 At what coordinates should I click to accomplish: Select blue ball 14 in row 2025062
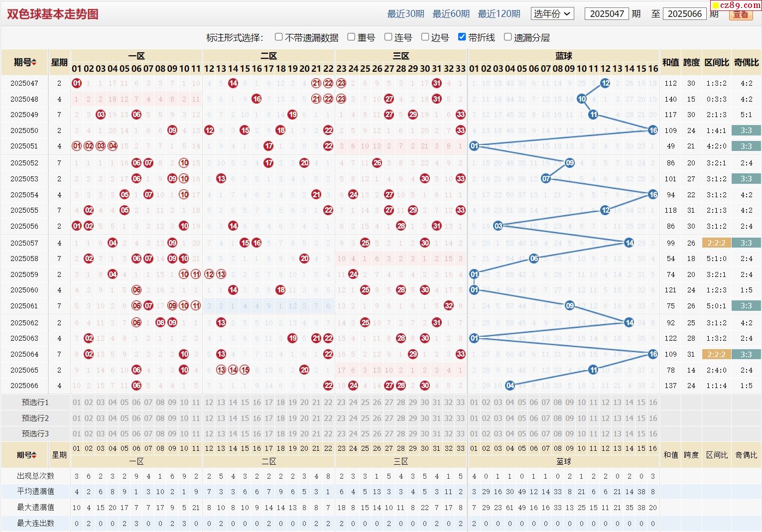pyautogui.click(x=629, y=323)
